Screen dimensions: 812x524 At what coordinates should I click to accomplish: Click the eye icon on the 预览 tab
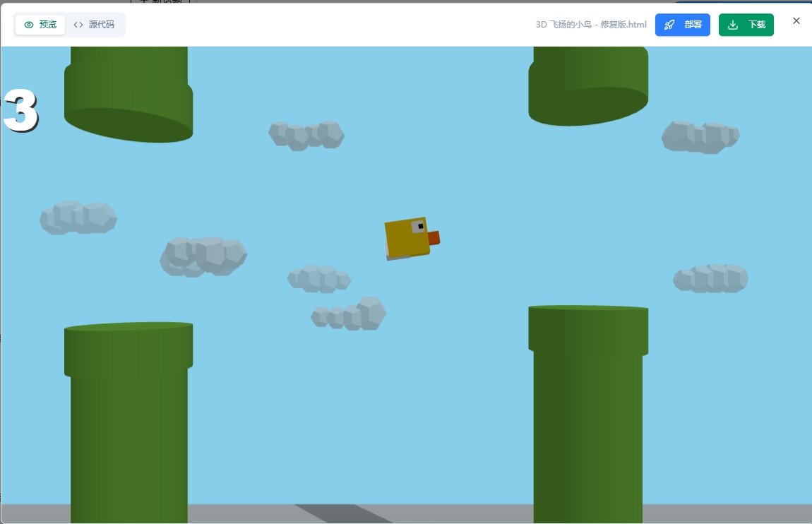(x=29, y=25)
